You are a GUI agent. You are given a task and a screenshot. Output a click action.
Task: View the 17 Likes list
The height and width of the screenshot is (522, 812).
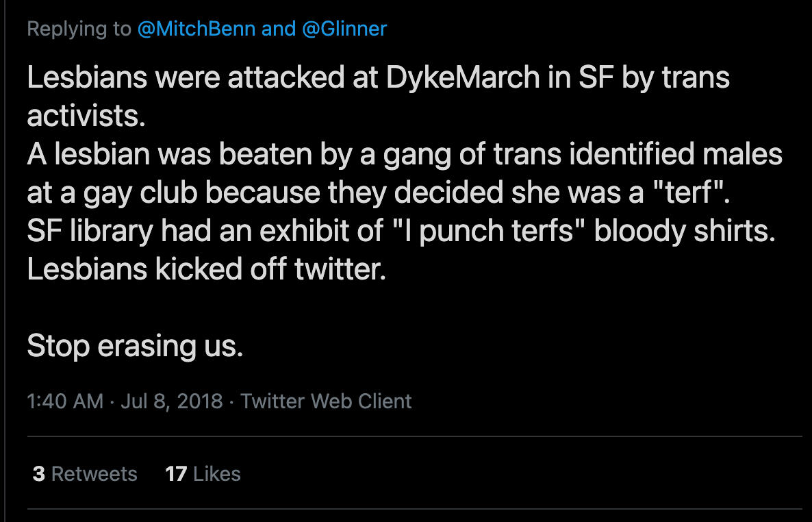pos(203,473)
